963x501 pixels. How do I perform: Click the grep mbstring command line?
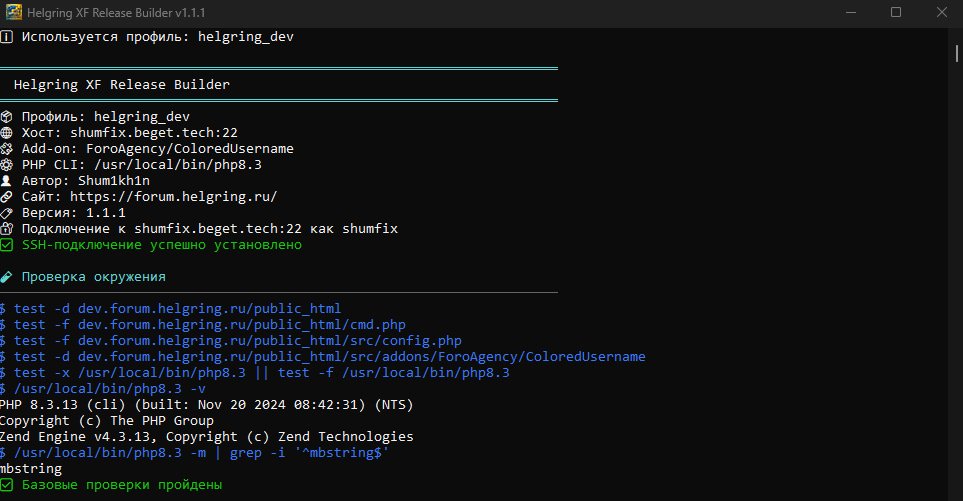[x=194, y=453]
